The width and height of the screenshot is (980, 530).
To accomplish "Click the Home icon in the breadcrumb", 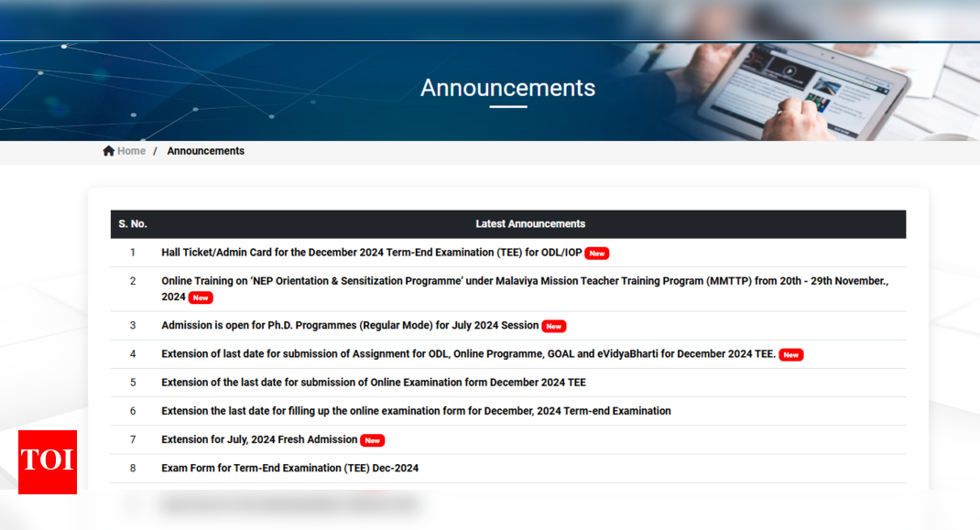I will [109, 151].
